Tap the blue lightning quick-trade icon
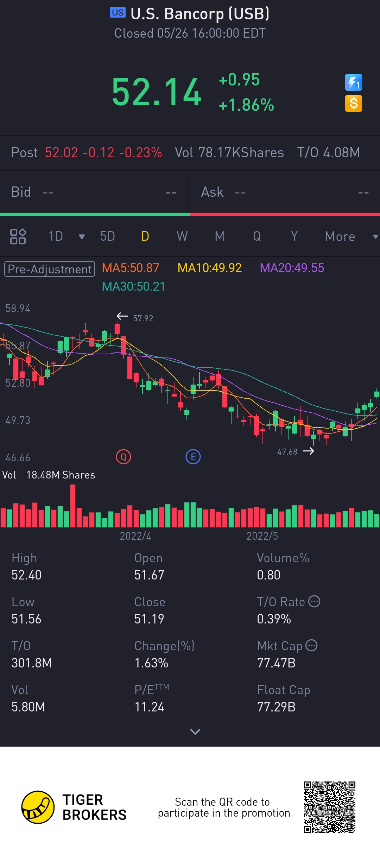Screen dimensions: 380x868 (x=353, y=82)
